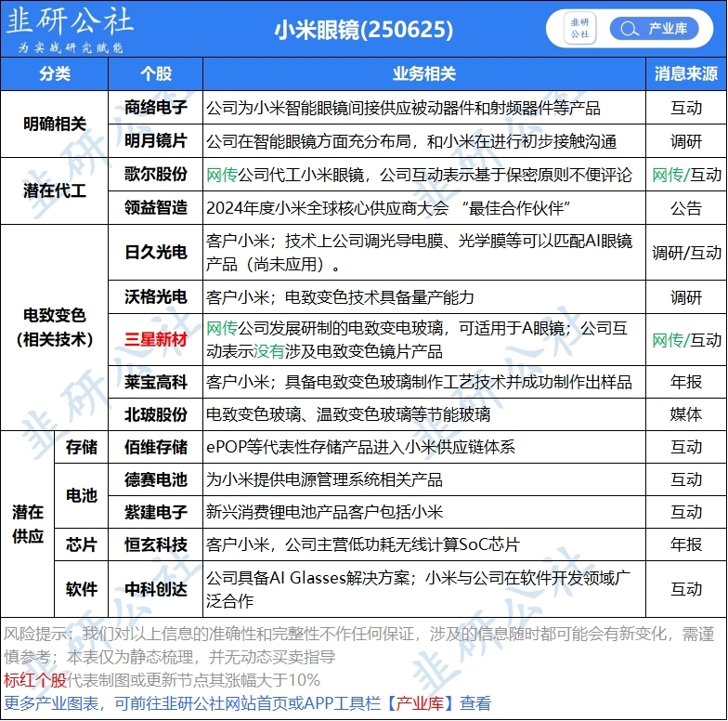This screenshot has width=728, height=721.
Task: Click 沃格光电 description 电致变色技术具备量产能力
Action: [340, 297]
